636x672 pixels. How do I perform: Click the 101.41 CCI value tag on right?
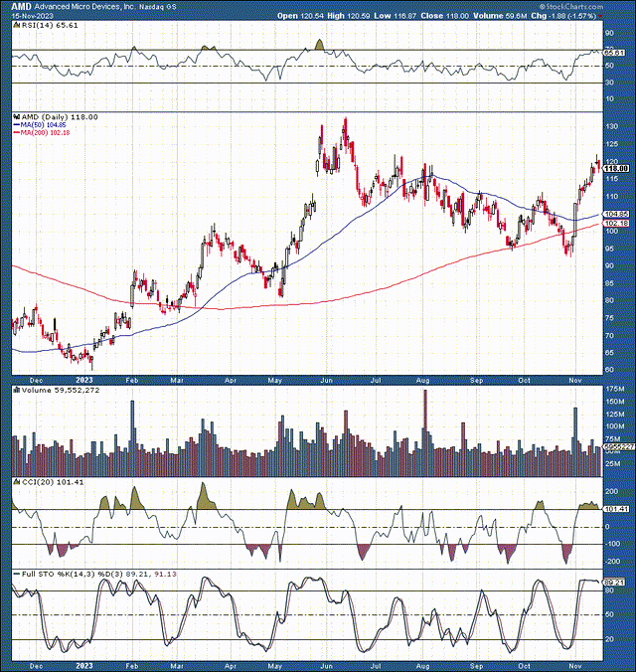[617, 509]
